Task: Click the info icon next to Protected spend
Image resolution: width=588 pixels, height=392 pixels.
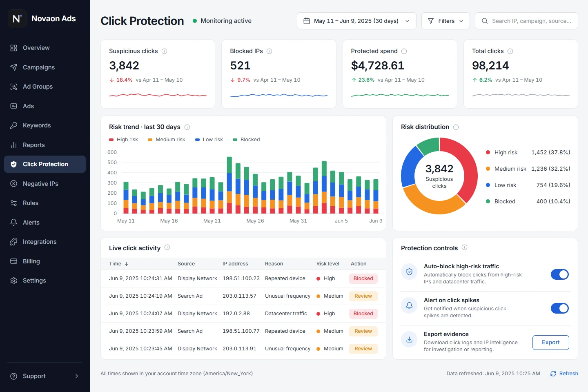Action: pyautogui.click(x=404, y=51)
